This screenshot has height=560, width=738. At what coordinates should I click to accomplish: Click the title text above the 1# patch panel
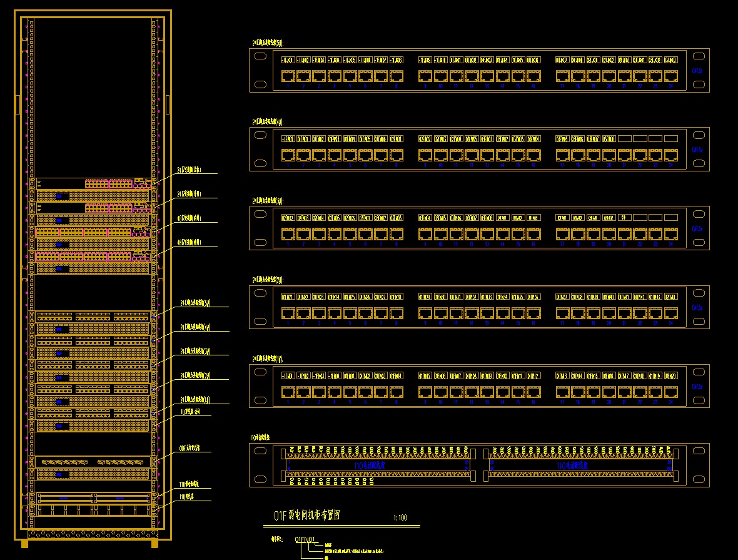click(268, 359)
